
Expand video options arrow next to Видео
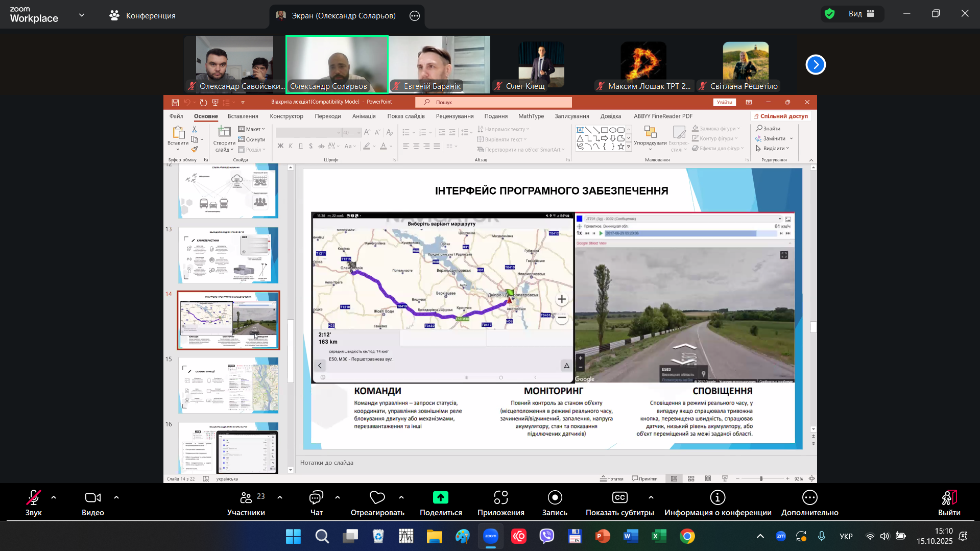(116, 497)
